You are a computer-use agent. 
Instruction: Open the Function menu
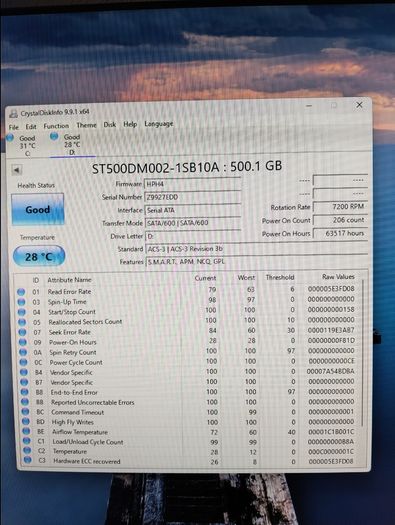pyautogui.click(x=56, y=126)
